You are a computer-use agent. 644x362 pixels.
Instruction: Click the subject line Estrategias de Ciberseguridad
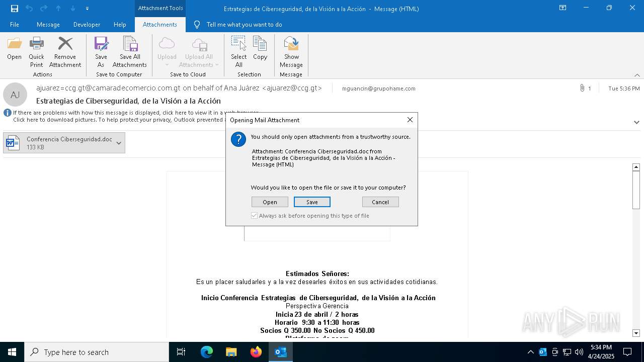point(128,101)
